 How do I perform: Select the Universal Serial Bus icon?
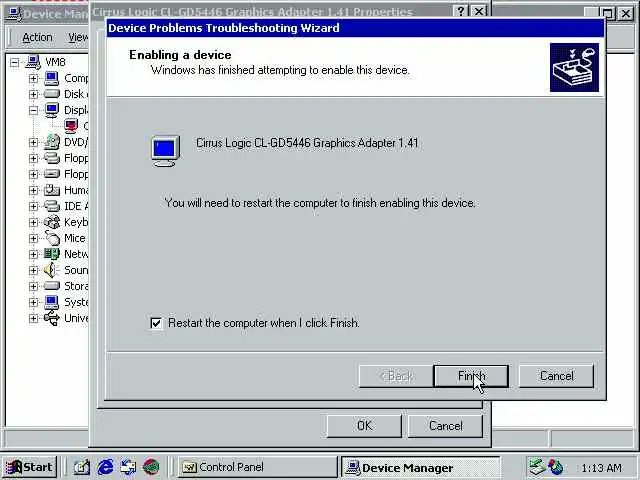[52, 318]
